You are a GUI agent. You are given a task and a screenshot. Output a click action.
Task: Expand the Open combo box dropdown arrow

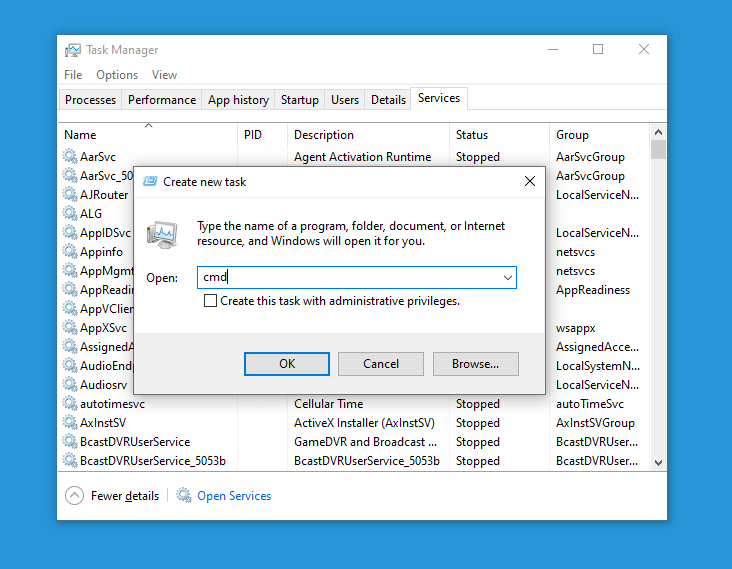point(507,278)
